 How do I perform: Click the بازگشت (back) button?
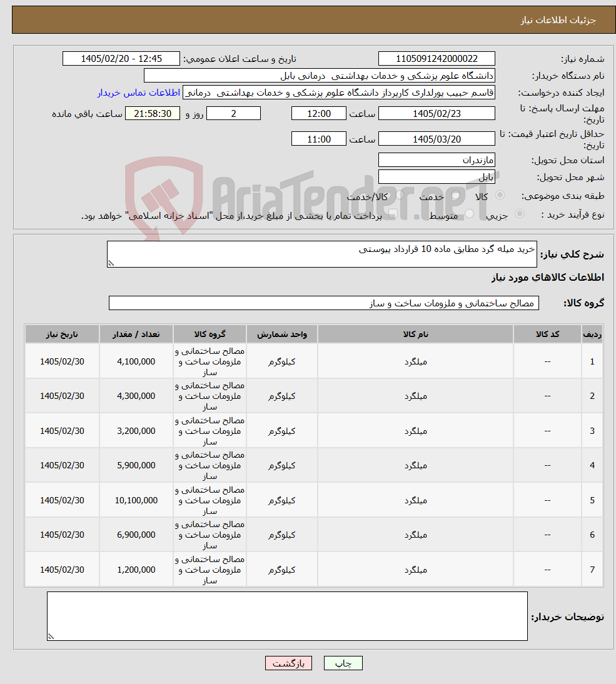tap(288, 663)
